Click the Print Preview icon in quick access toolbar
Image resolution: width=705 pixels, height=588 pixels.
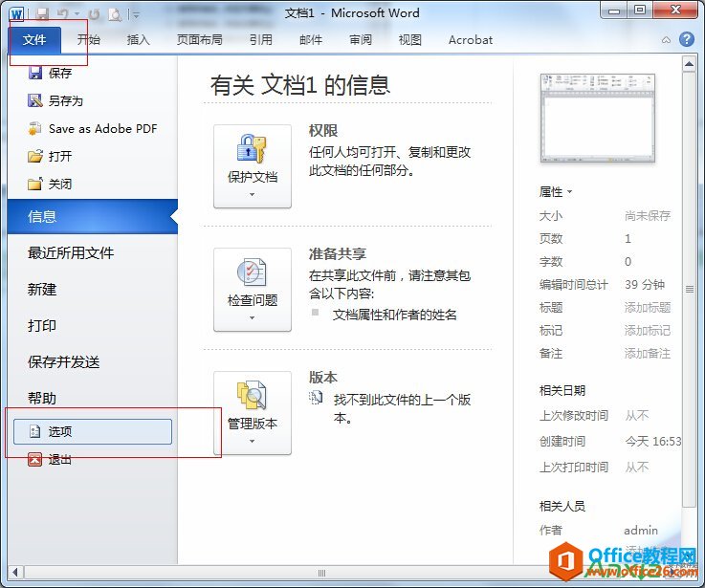115,14
